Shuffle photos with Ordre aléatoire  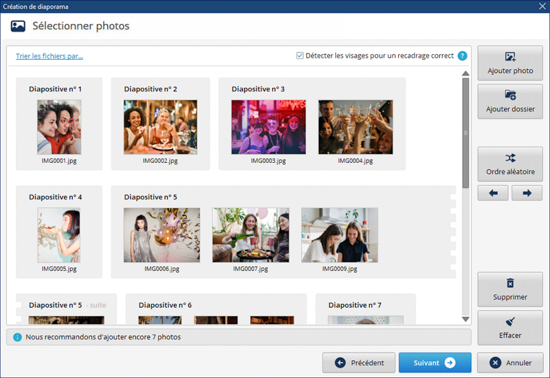tap(510, 164)
